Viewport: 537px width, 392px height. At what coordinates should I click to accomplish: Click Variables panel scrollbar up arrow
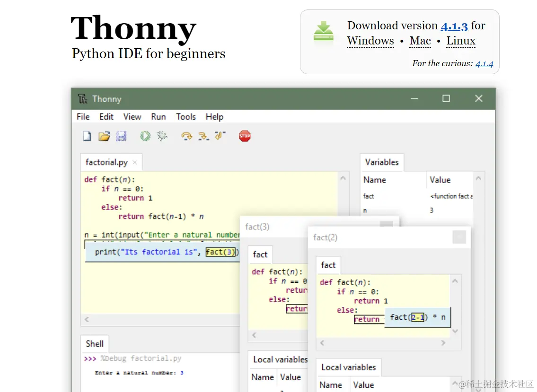pyautogui.click(x=478, y=178)
